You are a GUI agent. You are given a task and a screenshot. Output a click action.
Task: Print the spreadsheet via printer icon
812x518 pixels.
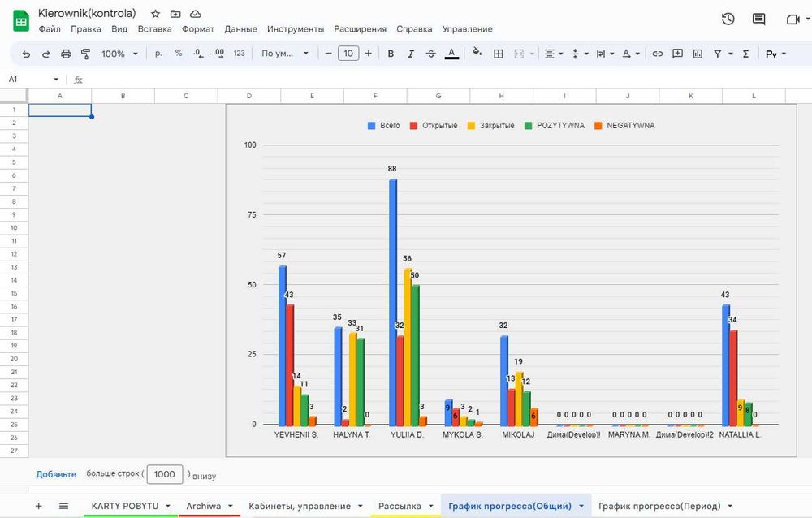(66, 54)
